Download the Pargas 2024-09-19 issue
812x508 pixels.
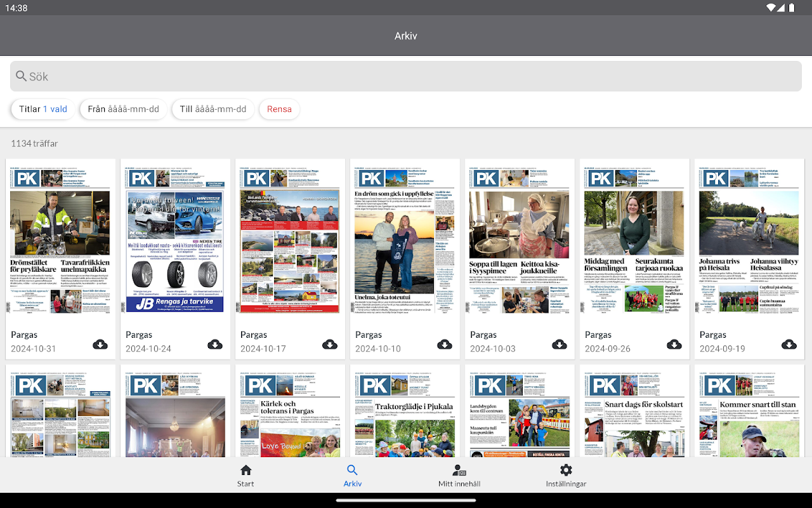point(789,344)
